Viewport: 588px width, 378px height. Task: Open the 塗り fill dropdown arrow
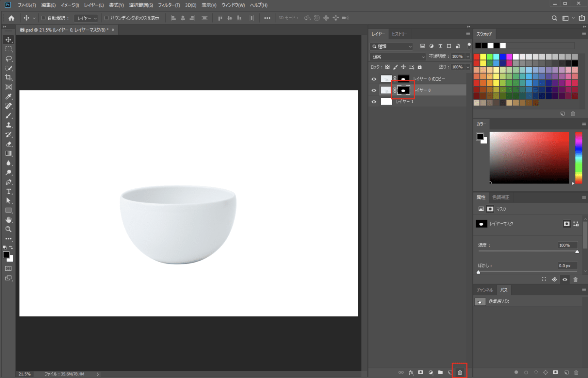click(x=468, y=67)
